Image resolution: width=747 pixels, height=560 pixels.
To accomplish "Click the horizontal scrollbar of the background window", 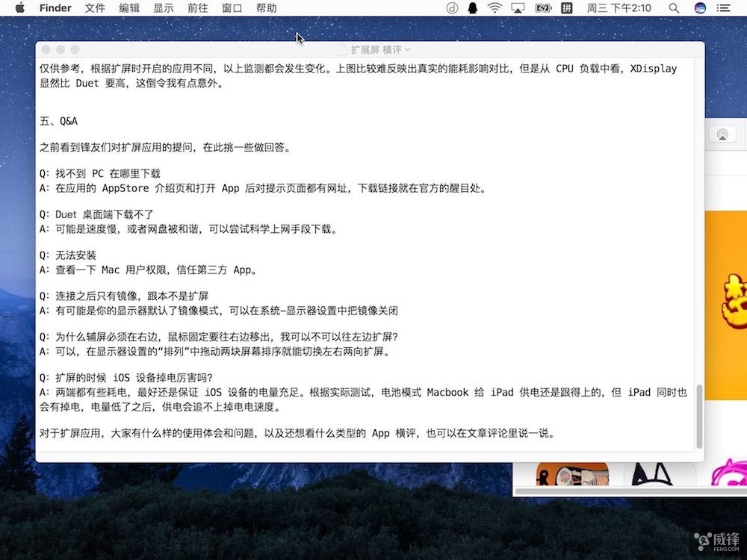I will 631,491.
